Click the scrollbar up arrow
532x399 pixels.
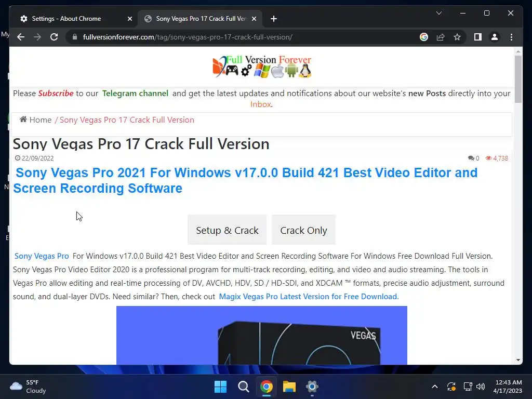(518, 51)
